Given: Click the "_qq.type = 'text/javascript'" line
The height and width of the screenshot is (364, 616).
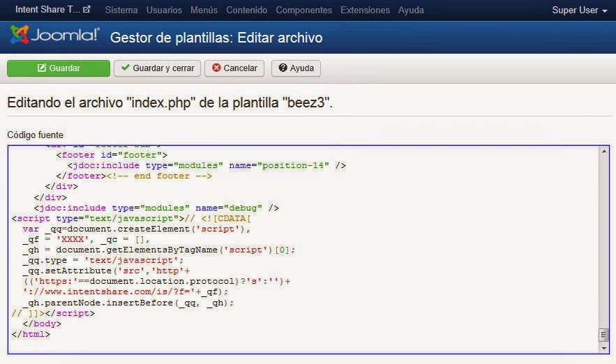Looking at the screenshot, I should coord(103,260).
